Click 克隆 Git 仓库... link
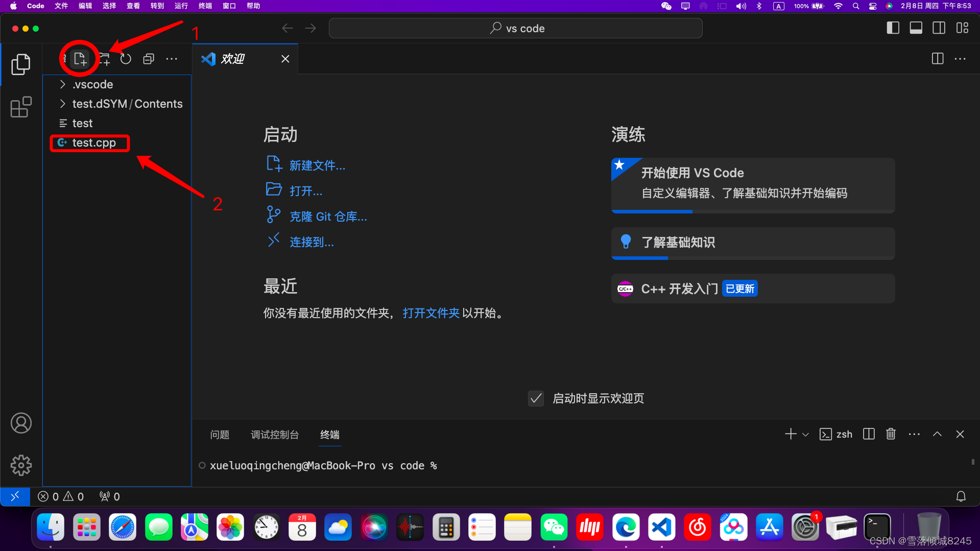Image resolution: width=980 pixels, height=551 pixels. coord(328,217)
